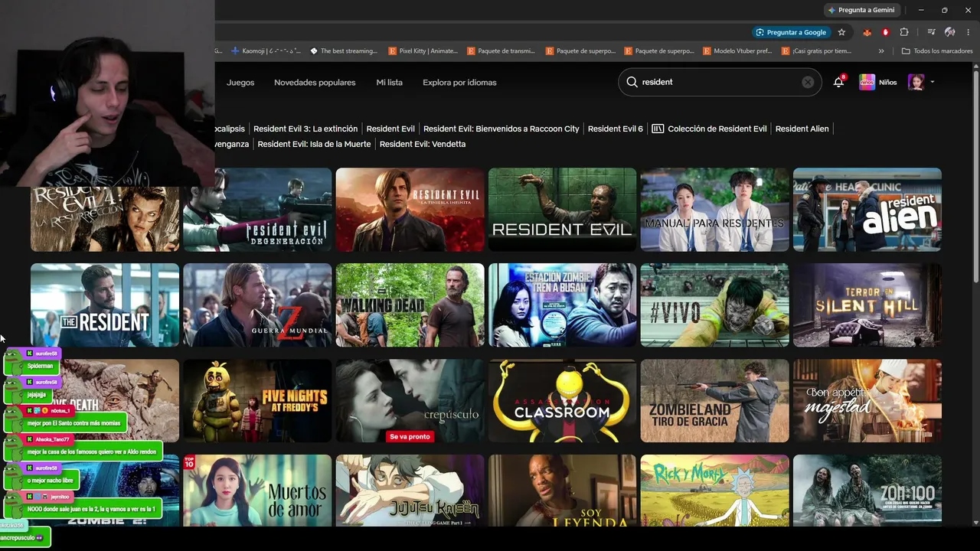Open the Kaomoji bookmark
The width and height of the screenshot is (980, 551).
(x=266, y=51)
